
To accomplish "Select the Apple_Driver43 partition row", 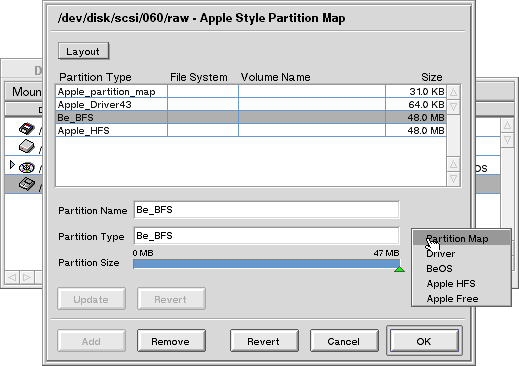I will click(251, 104).
